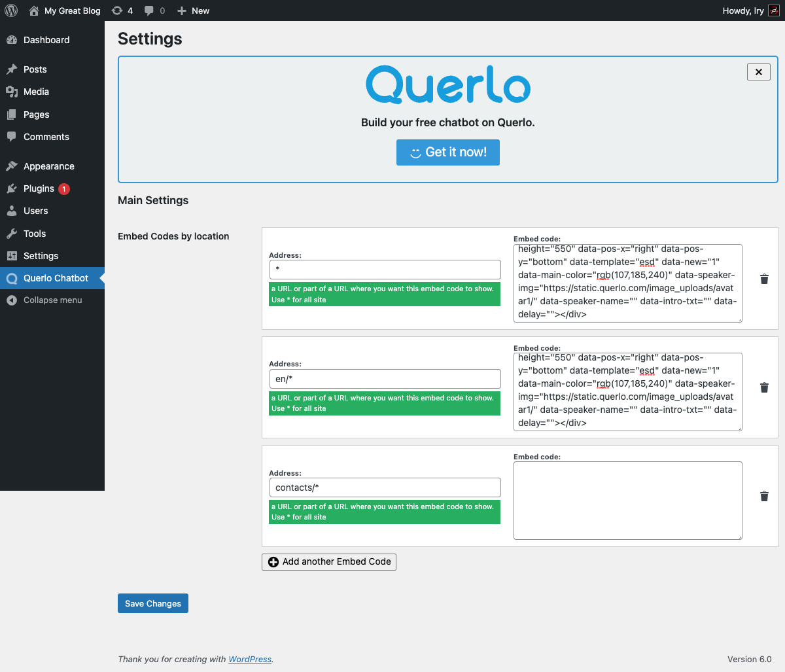Click the Querlo Chatbot Q icon
This screenshot has width=785, height=672.
coord(12,278)
